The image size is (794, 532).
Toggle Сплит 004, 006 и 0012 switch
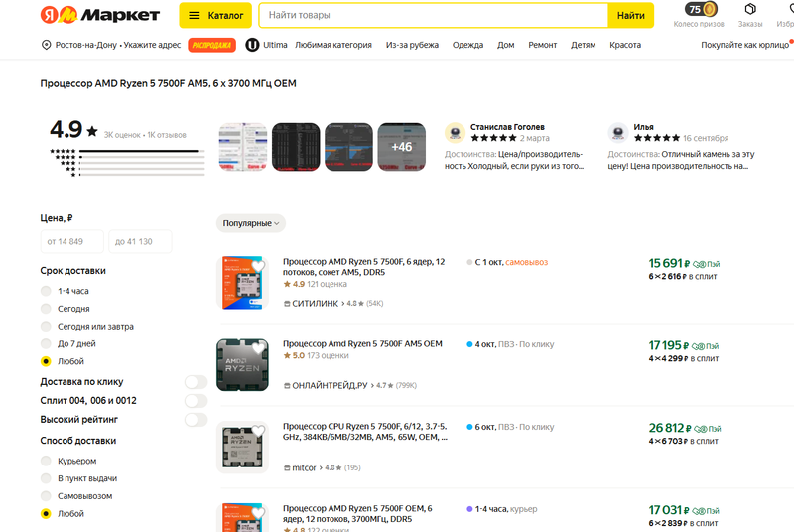[196, 400]
